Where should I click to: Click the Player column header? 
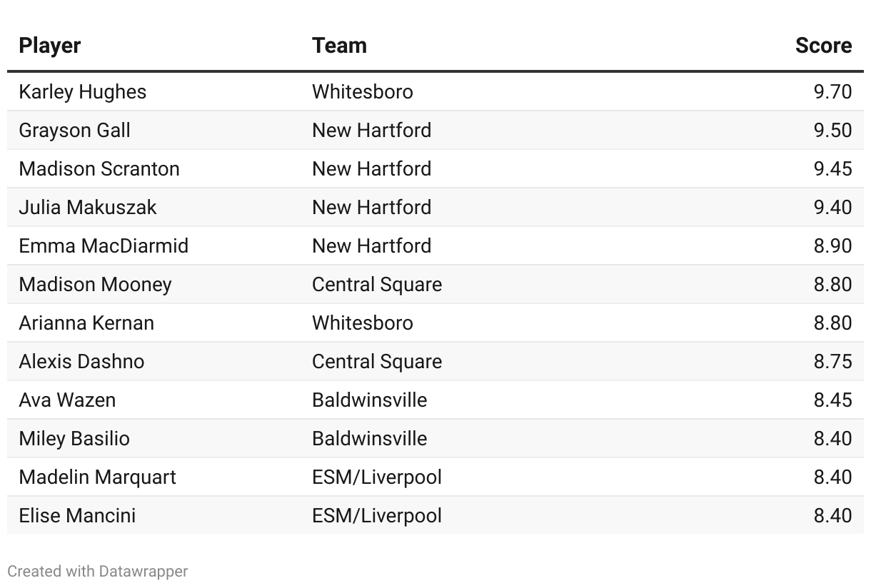pyautogui.click(x=50, y=46)
